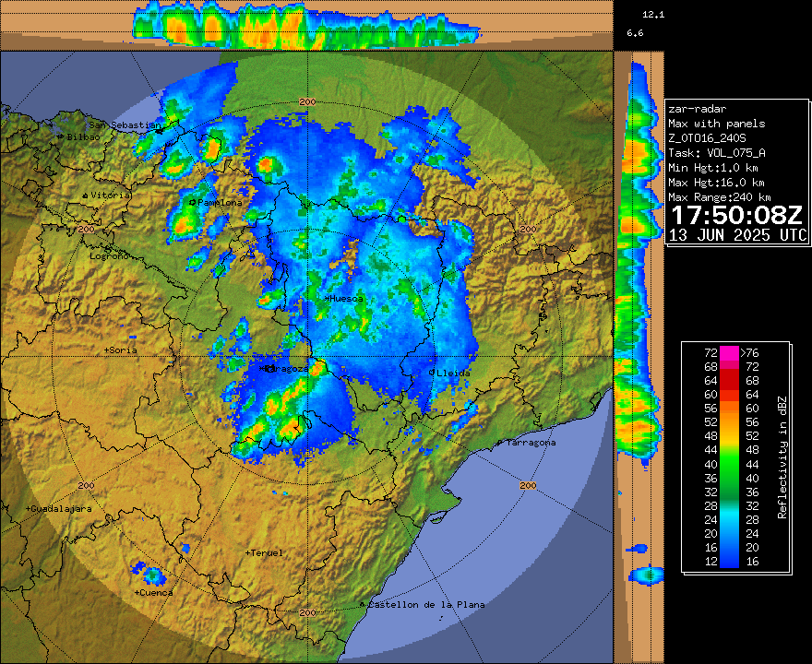The image size is (812, 664).
Task: Click the Z_OT016_240S product code
Action: [x=707, y=138]
